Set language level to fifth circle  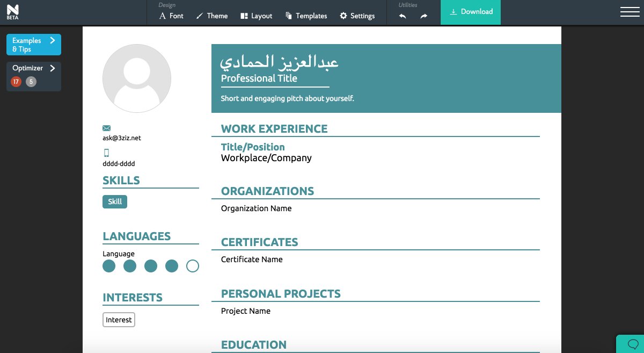click(193, 266)
